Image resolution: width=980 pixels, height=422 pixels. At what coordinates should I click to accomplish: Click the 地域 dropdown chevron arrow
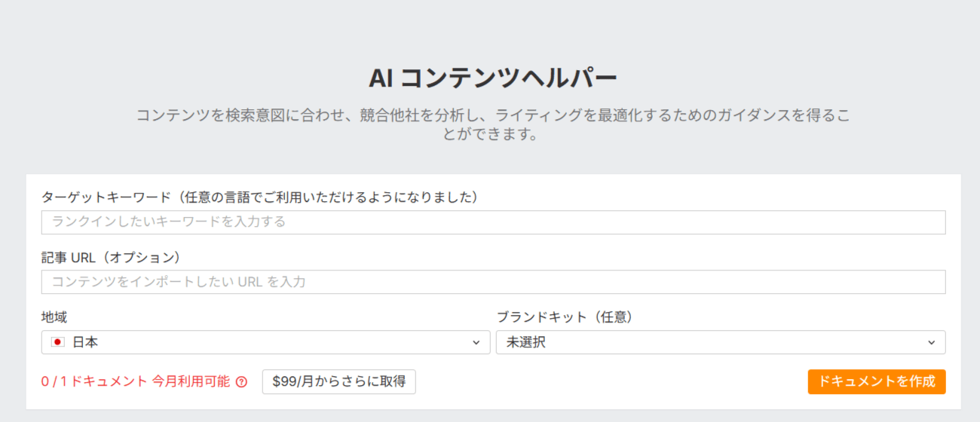[476, 342]
